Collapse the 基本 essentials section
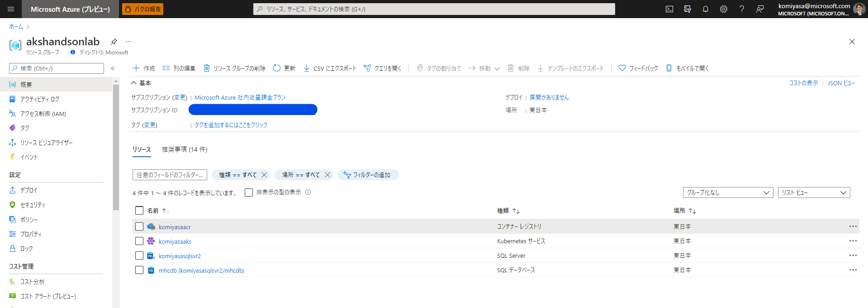The image size is (868, 308). [x=141, y=83]
